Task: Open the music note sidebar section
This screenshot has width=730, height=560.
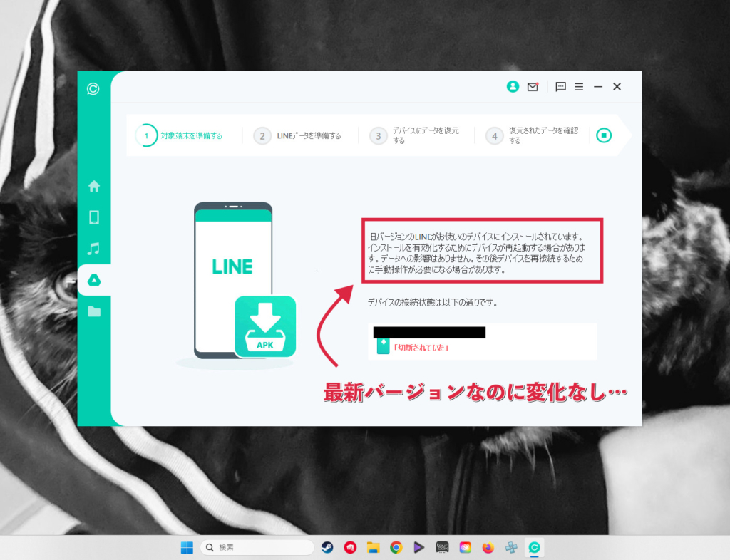Action: [93, 249]
